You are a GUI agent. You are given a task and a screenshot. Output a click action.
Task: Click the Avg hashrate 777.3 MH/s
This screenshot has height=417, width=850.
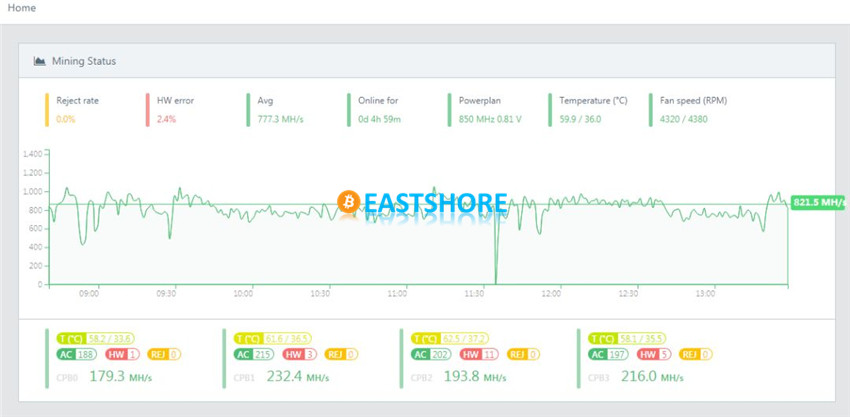(280, 119)
